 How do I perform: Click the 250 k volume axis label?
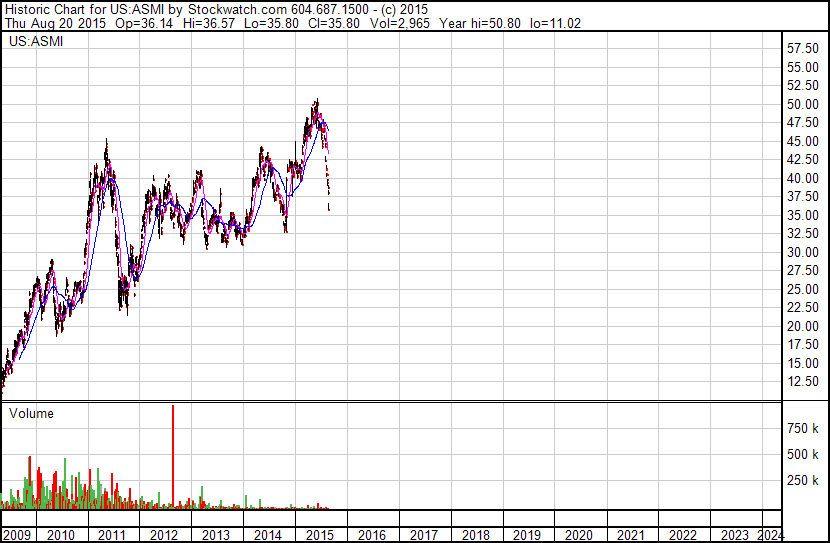pyautogui.click(x=800, y=481)
